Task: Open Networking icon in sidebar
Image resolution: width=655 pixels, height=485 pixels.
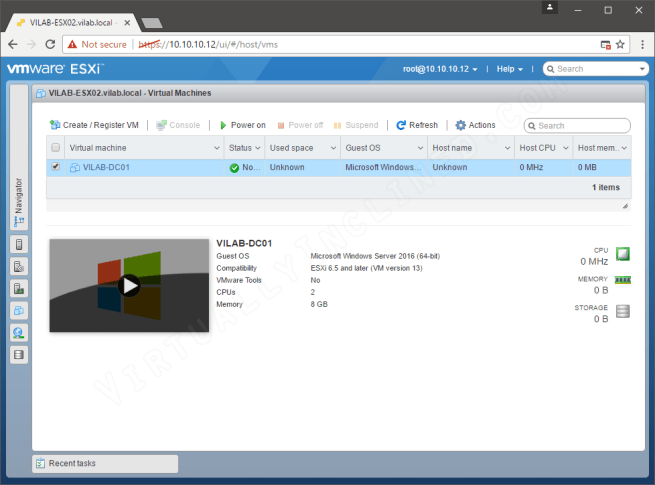Action: pos(19,333)
